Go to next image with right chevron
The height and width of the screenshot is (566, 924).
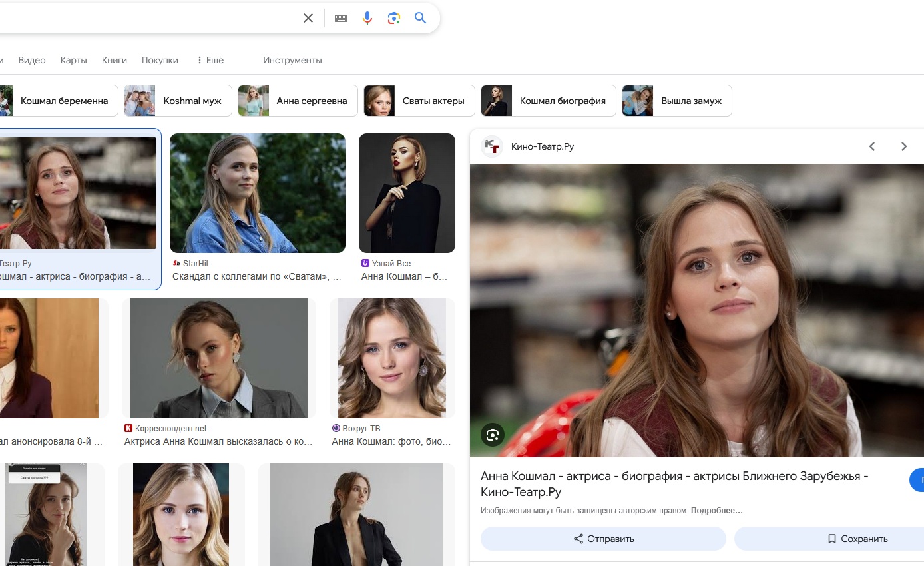[904, 146]
